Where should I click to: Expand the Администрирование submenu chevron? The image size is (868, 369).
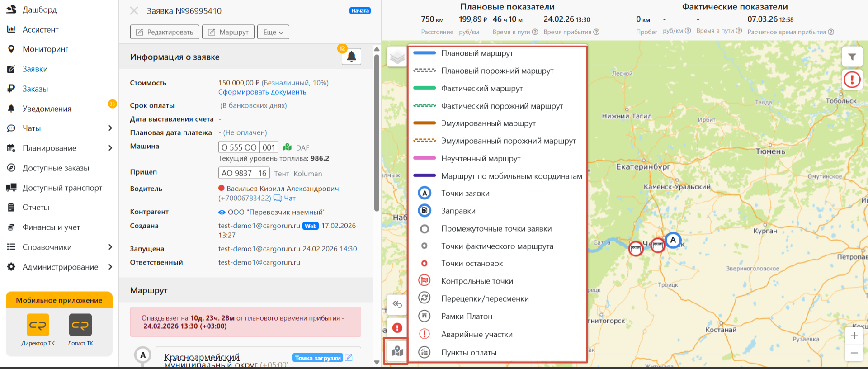[x=110, y=267]
